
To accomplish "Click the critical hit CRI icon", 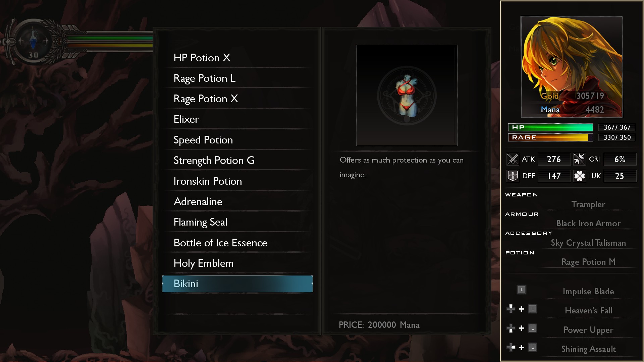I will click(579, 159).
